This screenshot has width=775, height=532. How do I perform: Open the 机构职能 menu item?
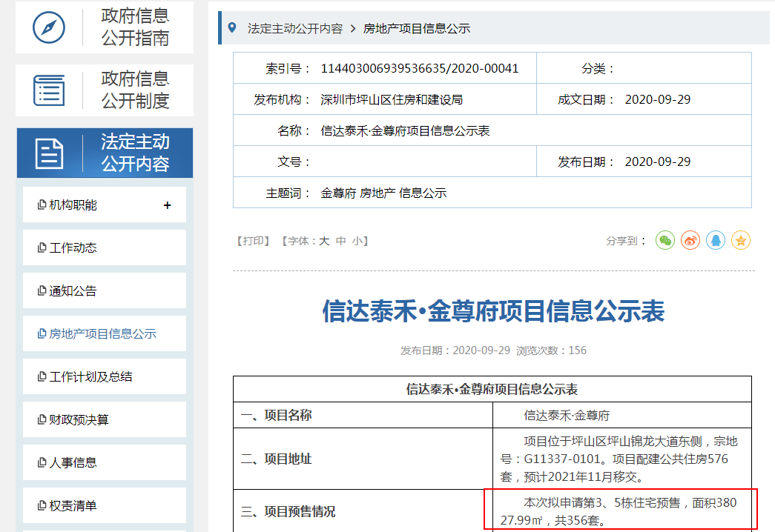(105, 205)
